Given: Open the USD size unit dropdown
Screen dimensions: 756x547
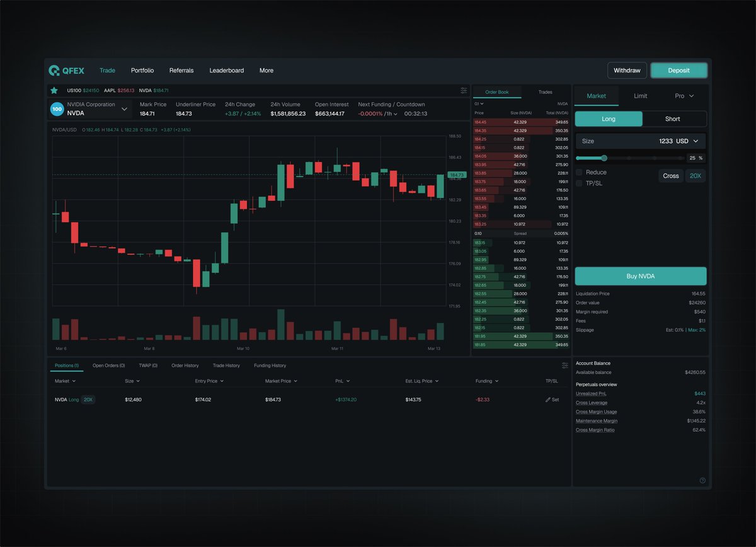Looking at the screenshot, I should pyautogui.click(x=687, y=141).
